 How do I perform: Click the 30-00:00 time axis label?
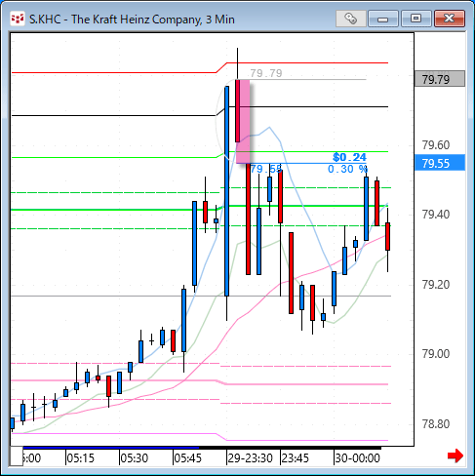[x=357, y=458]
